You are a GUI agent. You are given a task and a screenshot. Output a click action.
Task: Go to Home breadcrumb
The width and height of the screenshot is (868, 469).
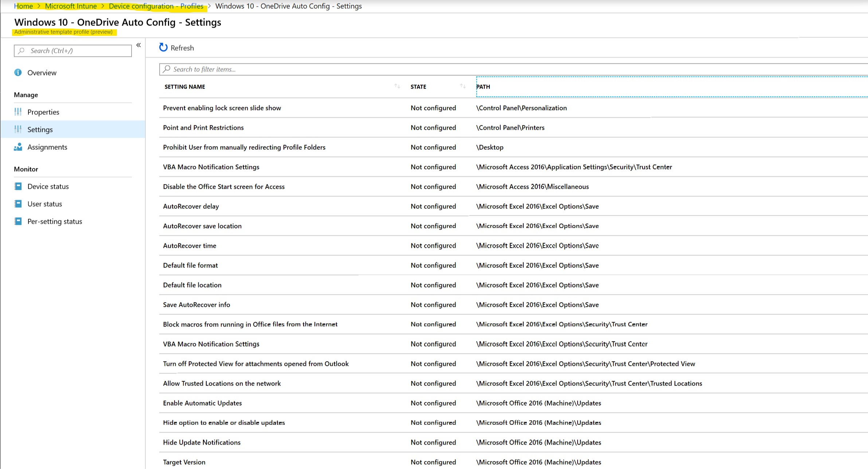click(x=23, y=6)
